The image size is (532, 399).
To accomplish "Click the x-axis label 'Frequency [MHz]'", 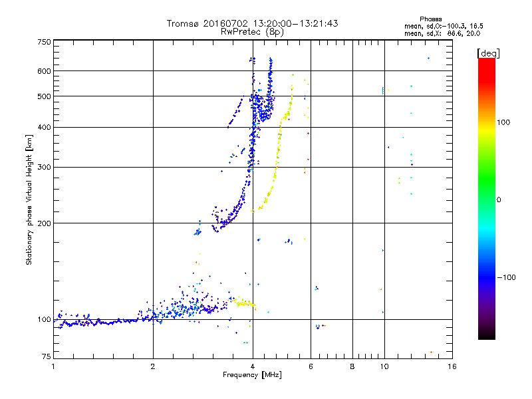I will click(x=252, y=375).
